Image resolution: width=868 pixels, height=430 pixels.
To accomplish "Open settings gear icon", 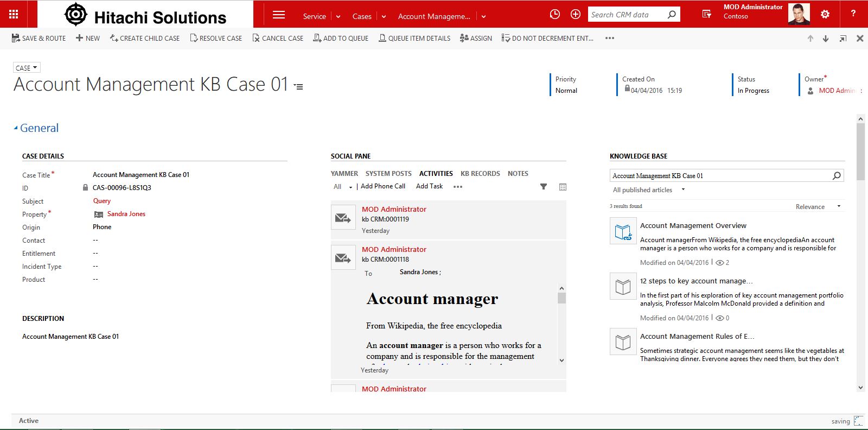I will pos(825,15).
